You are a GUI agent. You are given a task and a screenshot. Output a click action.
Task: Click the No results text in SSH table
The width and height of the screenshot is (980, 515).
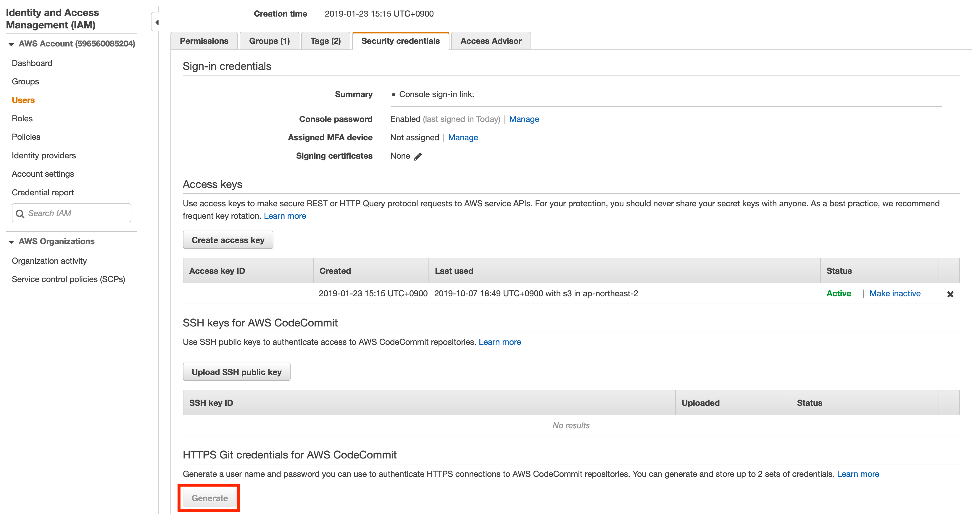point(571,425)
